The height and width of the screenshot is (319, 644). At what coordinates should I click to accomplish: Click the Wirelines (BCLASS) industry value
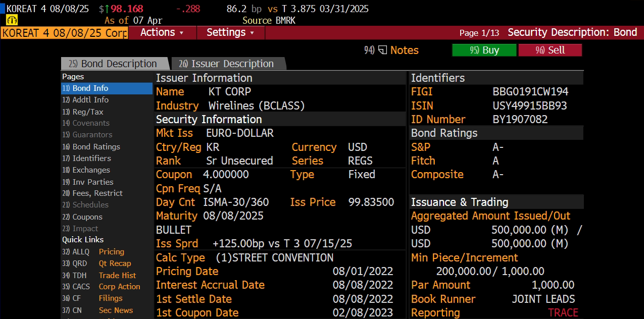(257, 105)
